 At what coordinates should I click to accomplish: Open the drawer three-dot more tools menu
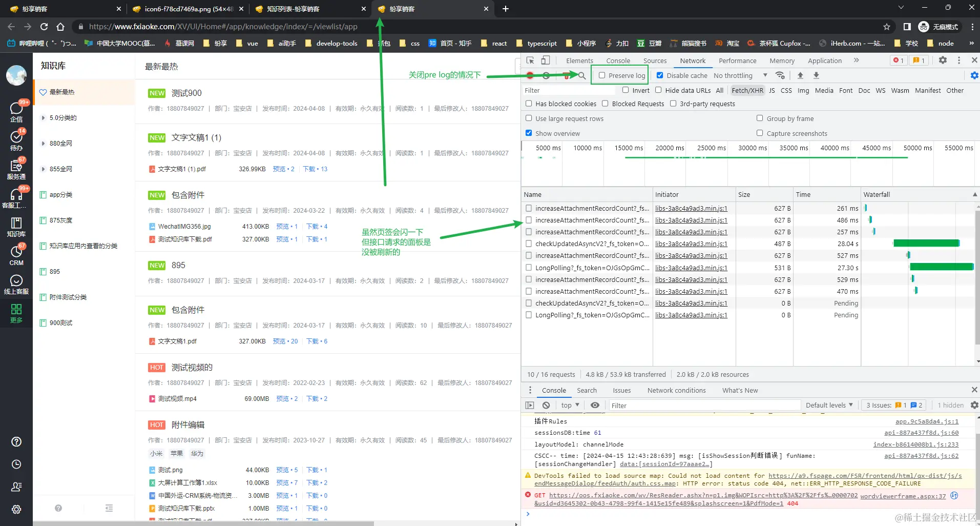tap(530, 390)
